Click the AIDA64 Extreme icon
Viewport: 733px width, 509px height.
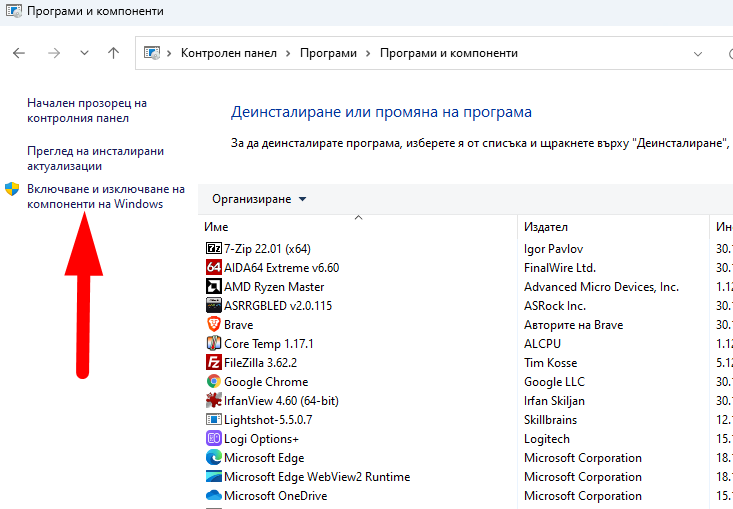[x=214, y=267]
